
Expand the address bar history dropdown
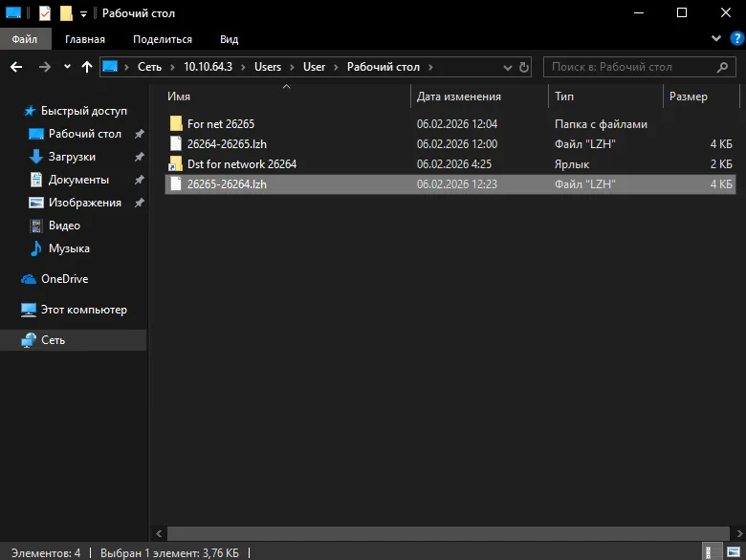[508, 68]
